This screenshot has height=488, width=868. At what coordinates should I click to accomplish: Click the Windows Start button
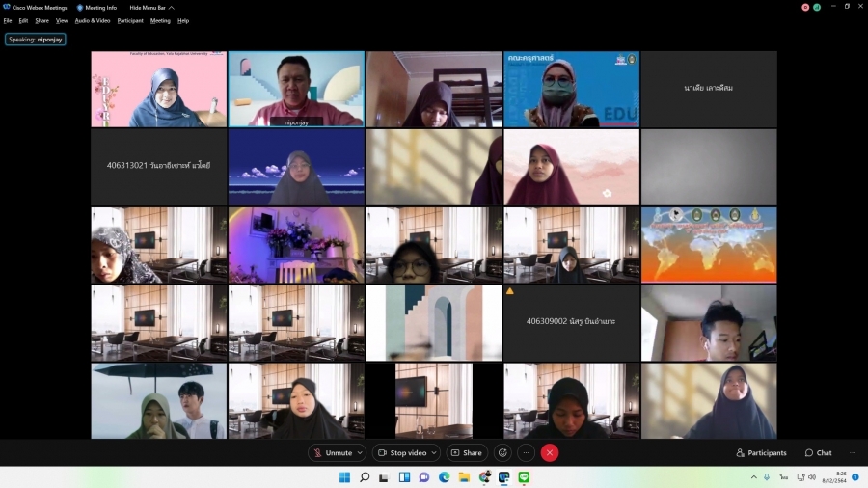click(344, 477)
